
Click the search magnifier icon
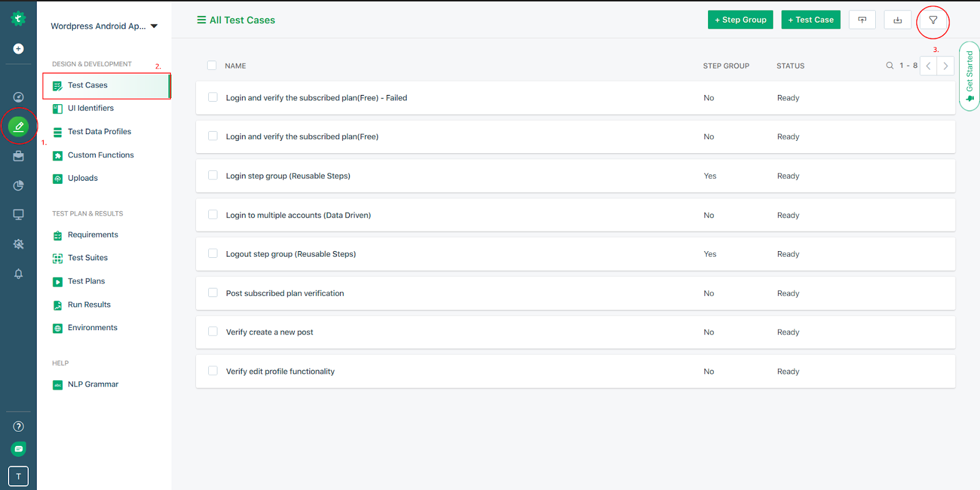890,66
